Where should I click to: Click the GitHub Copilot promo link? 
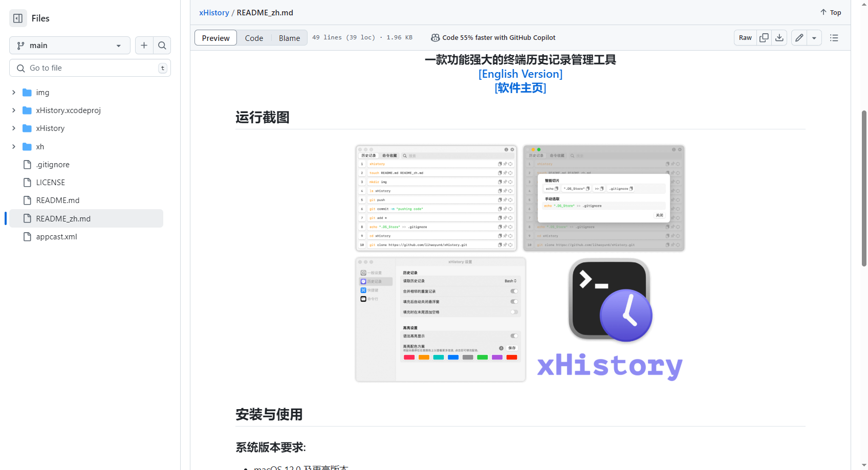click(x=493, y=38)
